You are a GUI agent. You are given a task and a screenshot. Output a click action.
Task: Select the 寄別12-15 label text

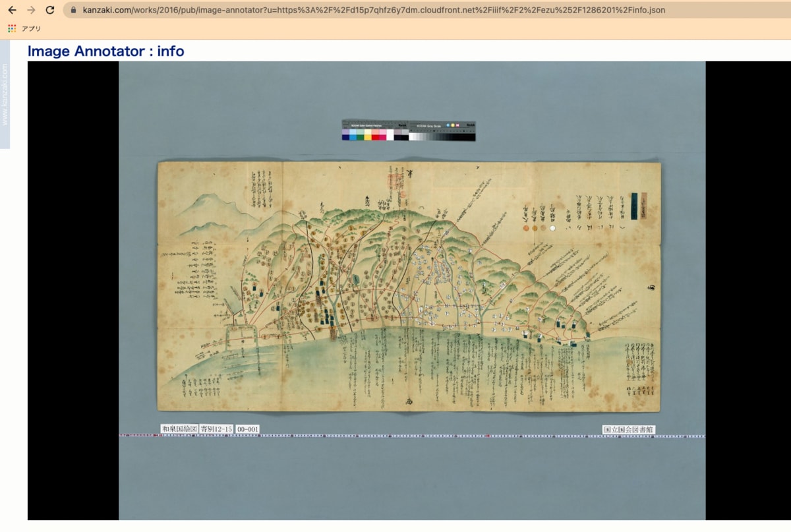217,429
